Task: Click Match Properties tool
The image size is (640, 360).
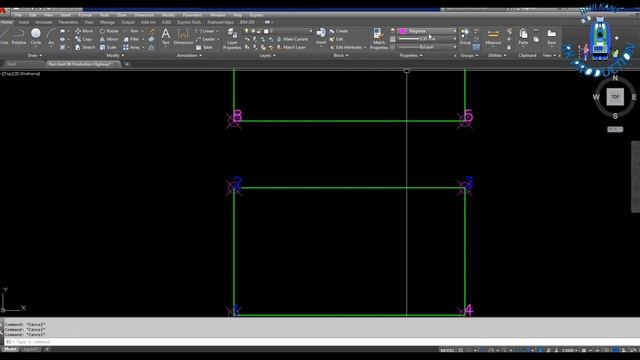Action: (x=378, y=39)
